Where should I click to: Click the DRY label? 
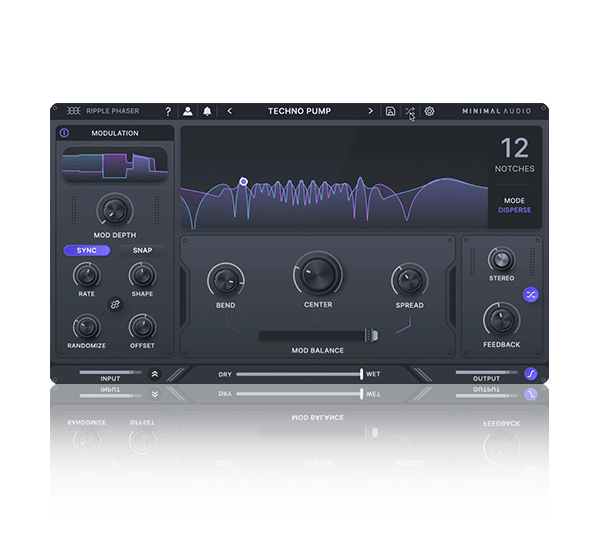pyautogui.click(x=225, y=374)
